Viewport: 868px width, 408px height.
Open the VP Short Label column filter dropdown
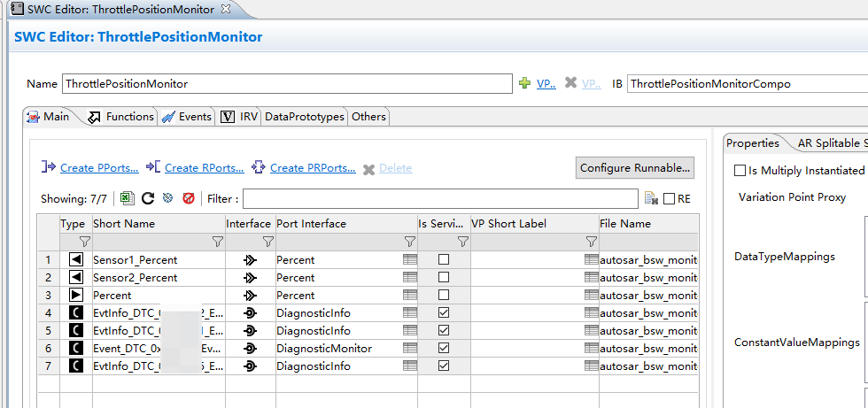[592, 242]
